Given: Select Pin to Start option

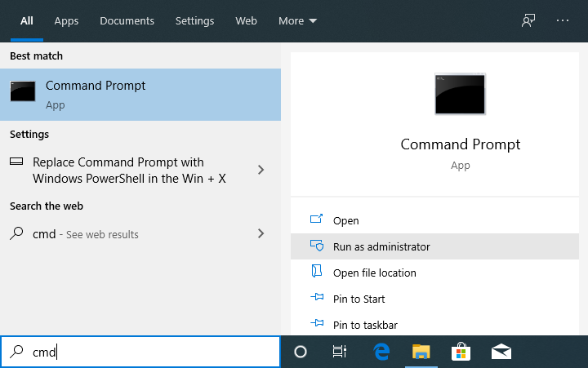Looking at the screenshot, I should 359,299.
